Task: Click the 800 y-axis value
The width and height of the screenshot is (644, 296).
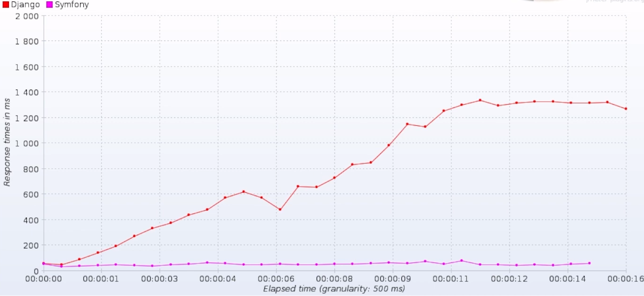Action: pos(31,169)
